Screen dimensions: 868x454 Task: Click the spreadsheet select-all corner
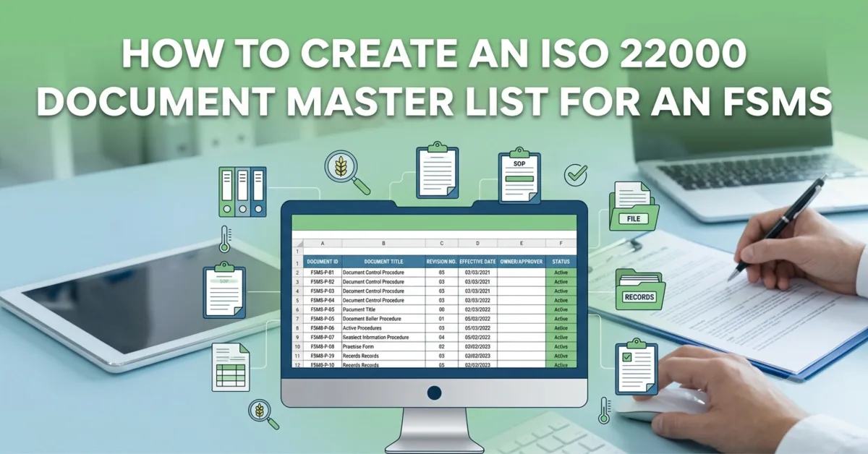[x=297, y=244]
